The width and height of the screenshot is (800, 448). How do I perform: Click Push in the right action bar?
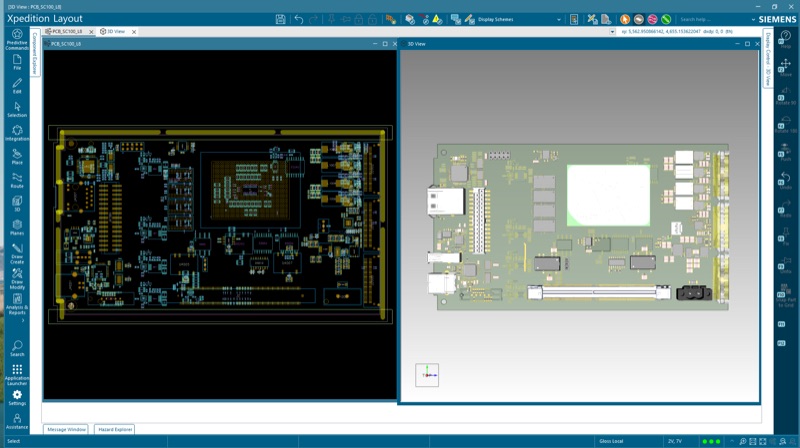click(x=785, y=152)
